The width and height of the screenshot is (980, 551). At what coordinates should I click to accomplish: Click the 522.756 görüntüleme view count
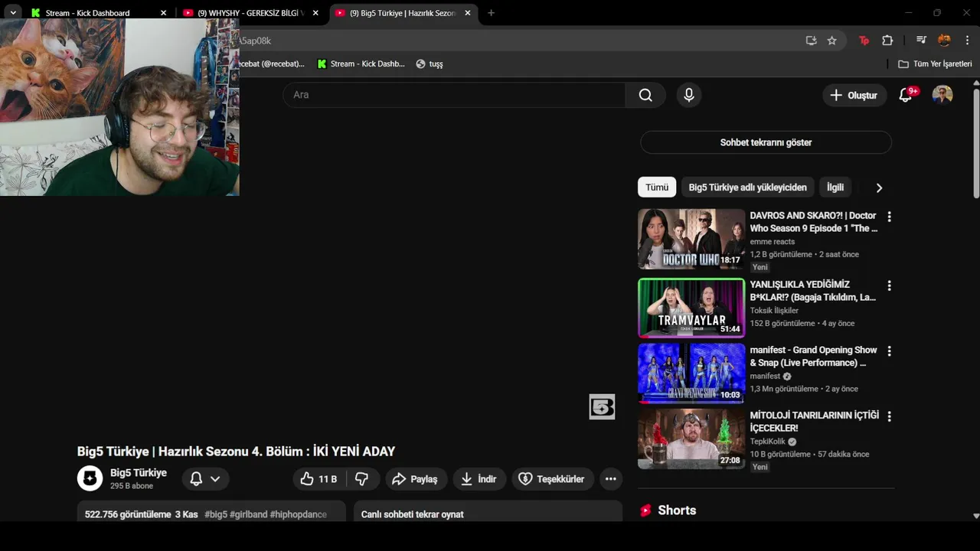(128, 514)
